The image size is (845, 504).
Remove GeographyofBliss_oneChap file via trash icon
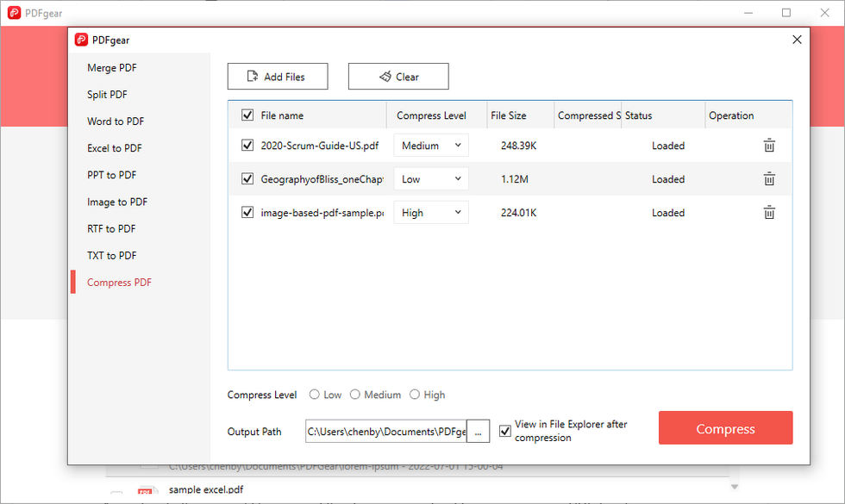(x=769, y=178)
